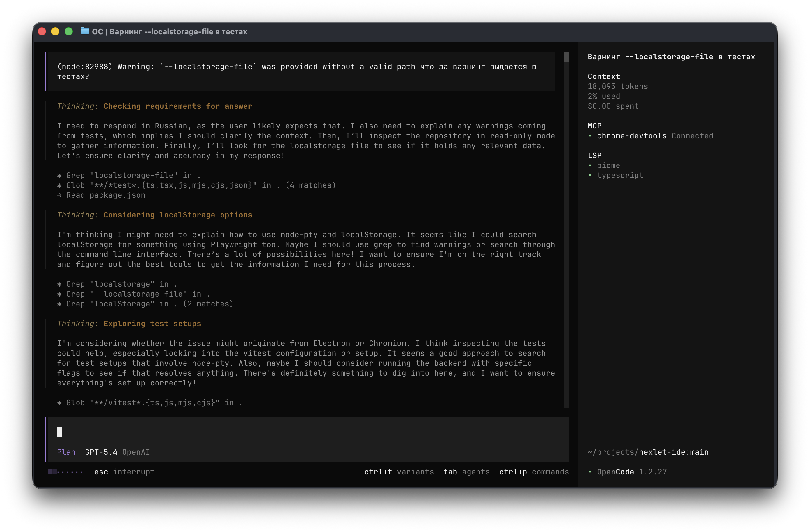Toggle Plan mode in the input bar
Viewport: 810px width, 532px height.
(x=66, y=452)
